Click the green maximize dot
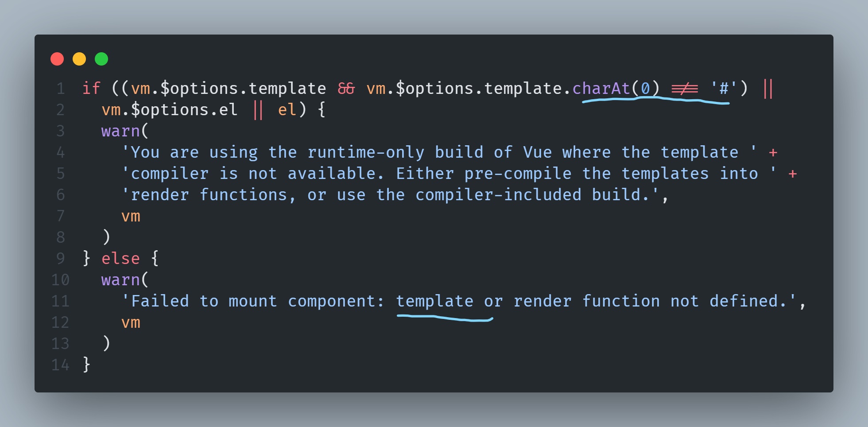 [x=101, y=59]
